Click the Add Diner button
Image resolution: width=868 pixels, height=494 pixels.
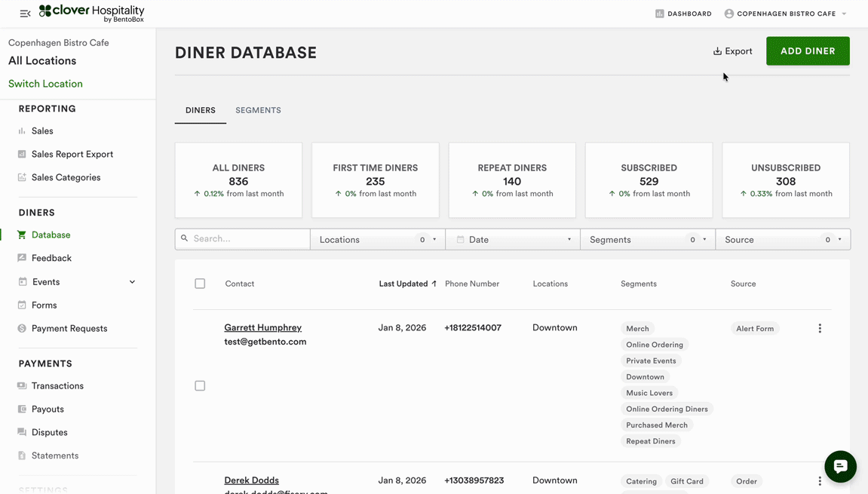coord(807,51)
